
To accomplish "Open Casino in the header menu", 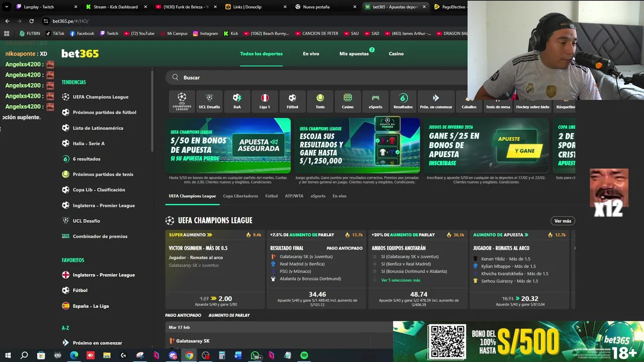I will click(x=396, y=54).
